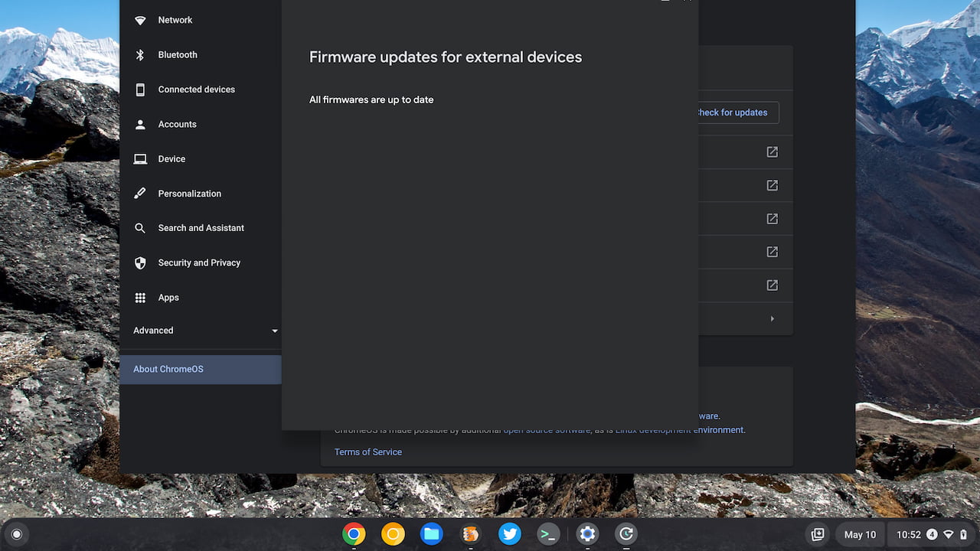Select Device in the sidebar
Viewport: 980px width, 551px height.
(x=201, y=159)
